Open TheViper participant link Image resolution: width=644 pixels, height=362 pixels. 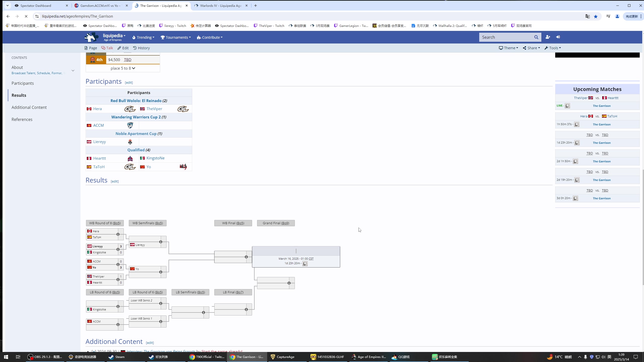(154, 109)
